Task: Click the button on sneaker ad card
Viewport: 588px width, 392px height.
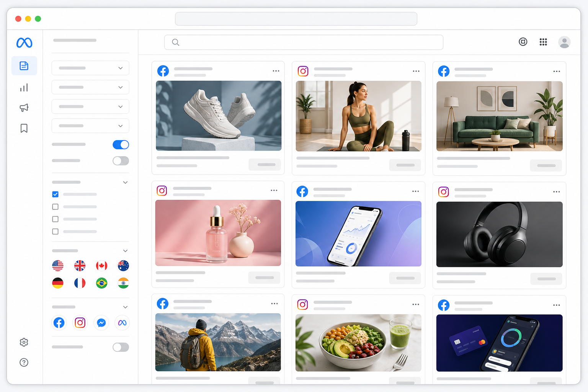Action: [265, 165]
